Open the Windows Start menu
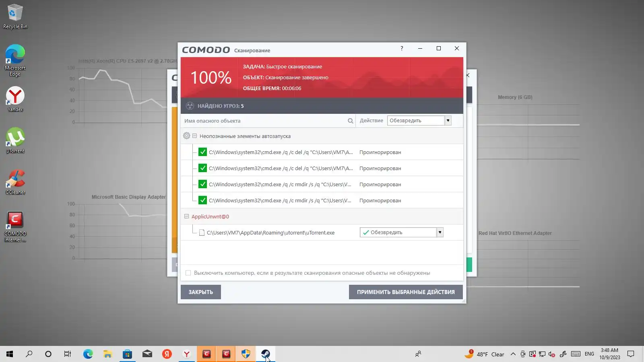The image size is (644, 362). pos(10,354)
